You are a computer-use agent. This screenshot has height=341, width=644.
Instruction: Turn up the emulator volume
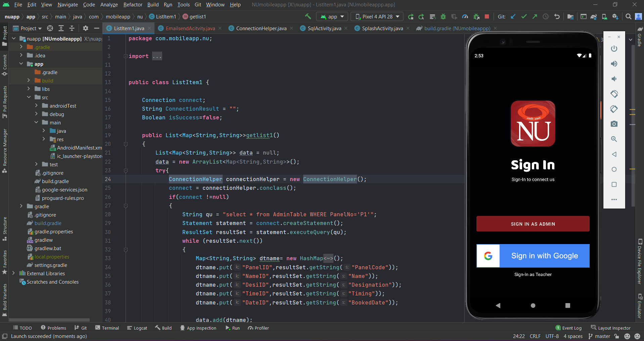click(614, 63)
